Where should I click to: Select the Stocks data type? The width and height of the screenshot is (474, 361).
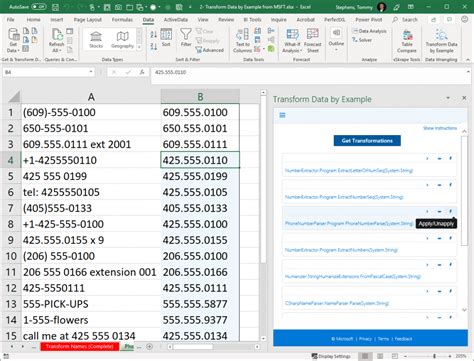tap(96, 40)
